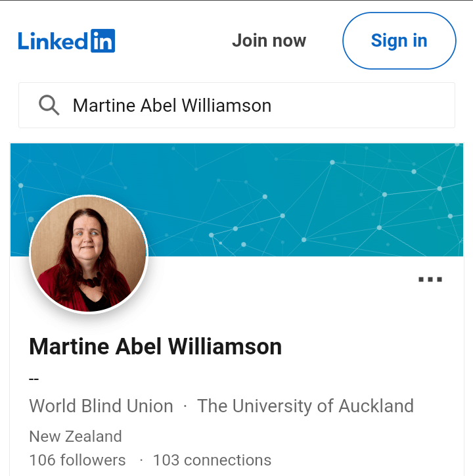
Task: Click the dot separator between the organization names
Action: (x=185, y=407)
